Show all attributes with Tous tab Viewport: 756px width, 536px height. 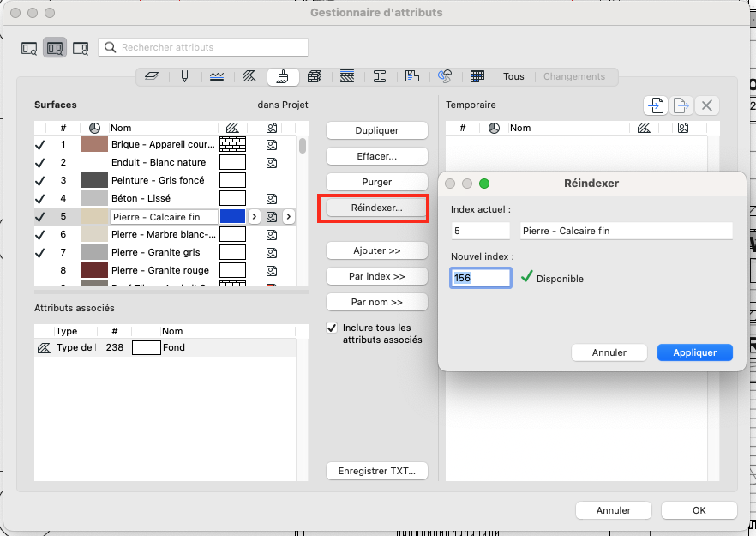click(x=513, y=76)
